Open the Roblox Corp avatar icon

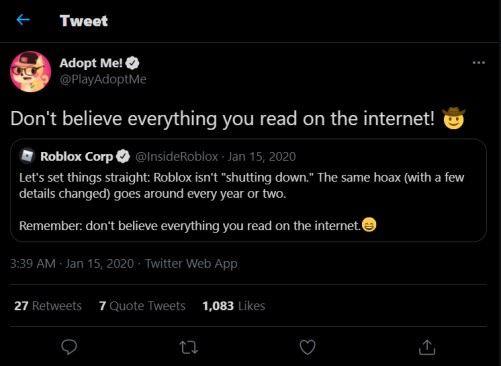coord(27,156)
